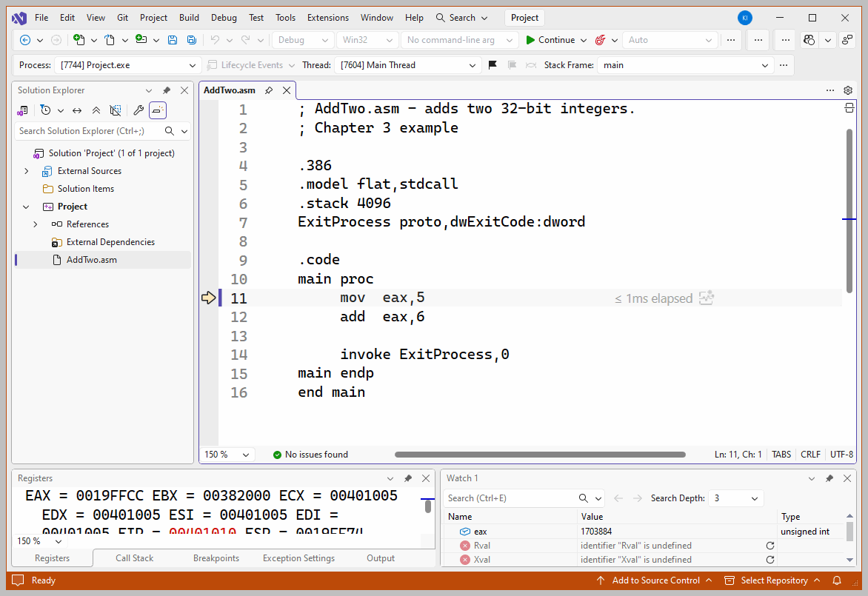Toggle Preview Selected Items button

(x=158, y=110)
